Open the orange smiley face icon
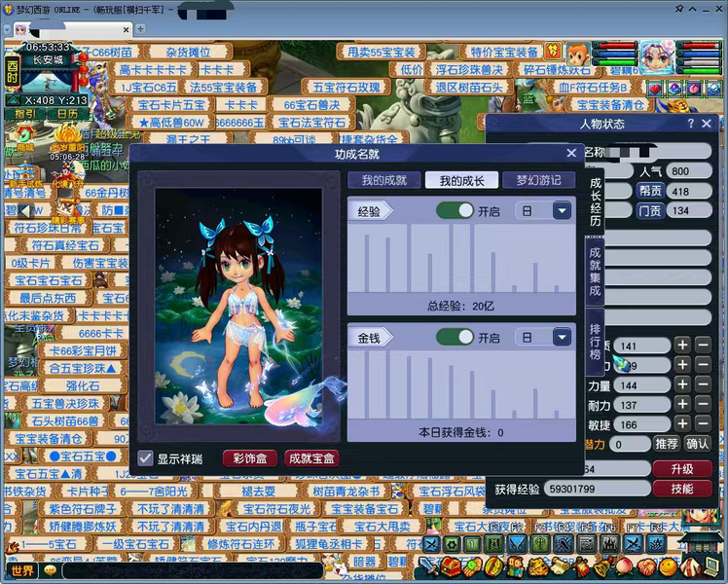Screen dimensions: 728x584 (669, 566)
